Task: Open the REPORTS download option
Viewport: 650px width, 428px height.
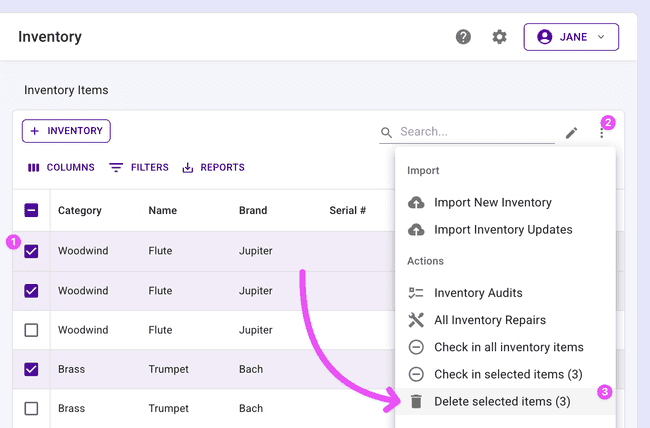Action: (213, 168)
